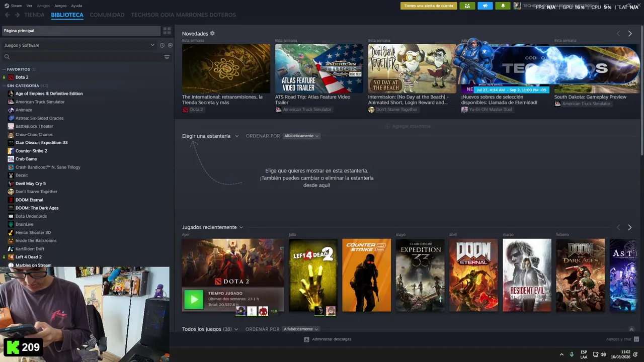The image size is (644, 362).
Task: Open the Juegos menu
Action: [60, 6]
